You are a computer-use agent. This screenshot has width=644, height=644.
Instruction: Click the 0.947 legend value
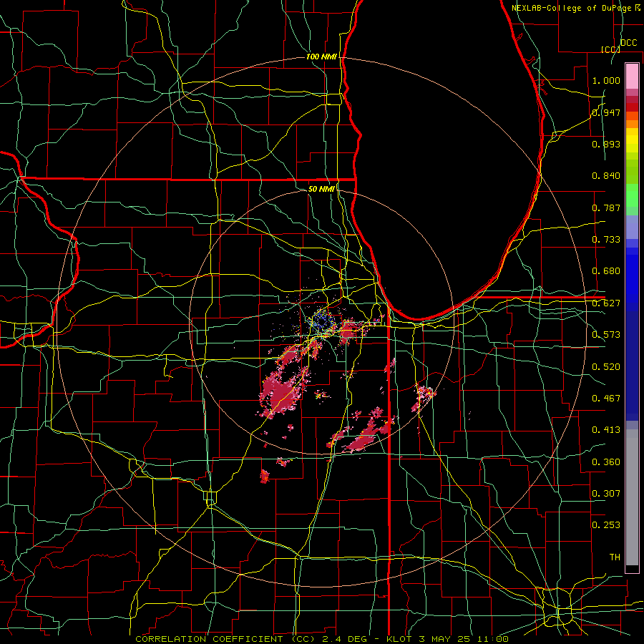(x=606, y=112)
